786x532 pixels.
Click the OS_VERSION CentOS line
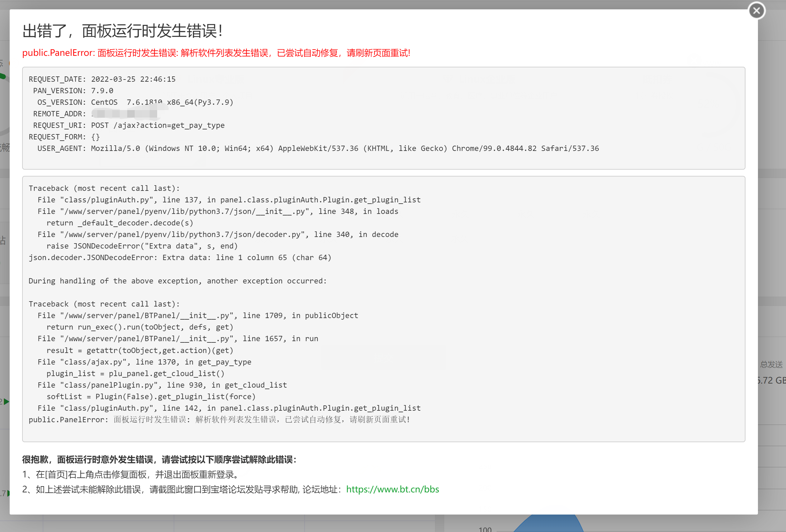coord(135,102)
